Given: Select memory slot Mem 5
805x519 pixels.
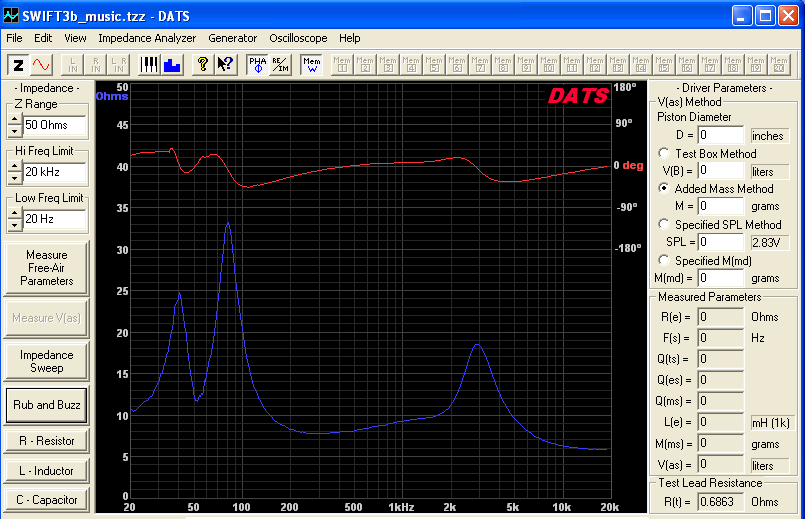Looking at the screenshot, I should [434, 65].
